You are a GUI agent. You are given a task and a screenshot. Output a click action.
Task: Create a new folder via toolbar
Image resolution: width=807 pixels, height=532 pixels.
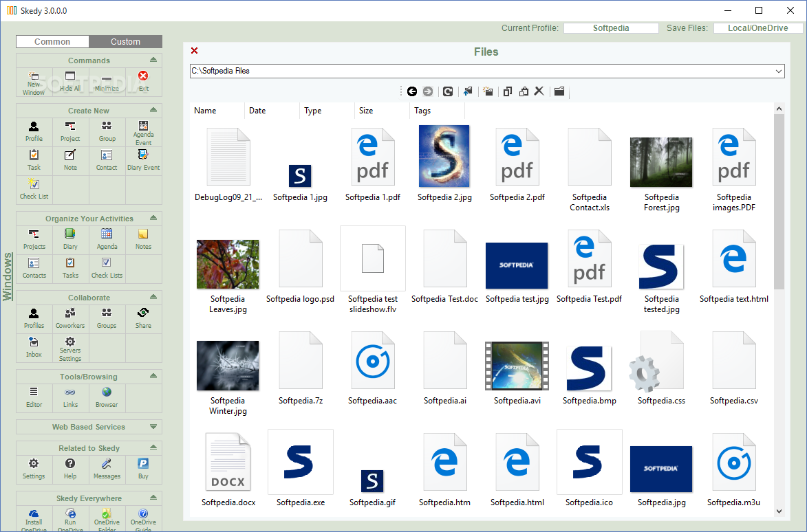[x=488, y=91]
